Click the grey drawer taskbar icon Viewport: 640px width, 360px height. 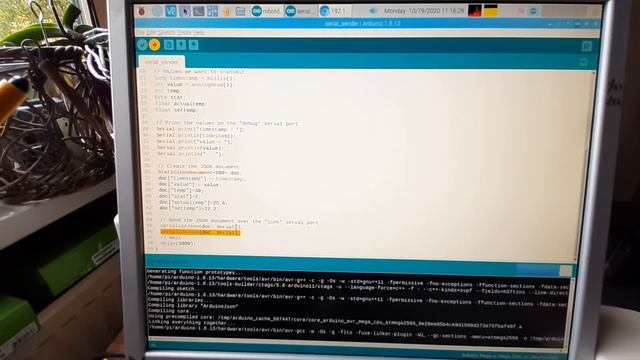[x=240, y=11]
